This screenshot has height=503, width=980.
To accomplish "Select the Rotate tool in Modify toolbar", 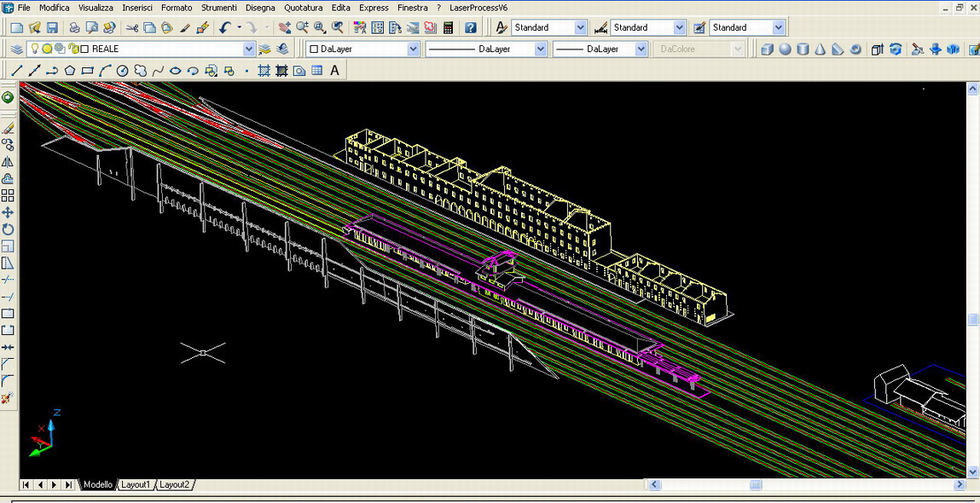I will 8,229.
